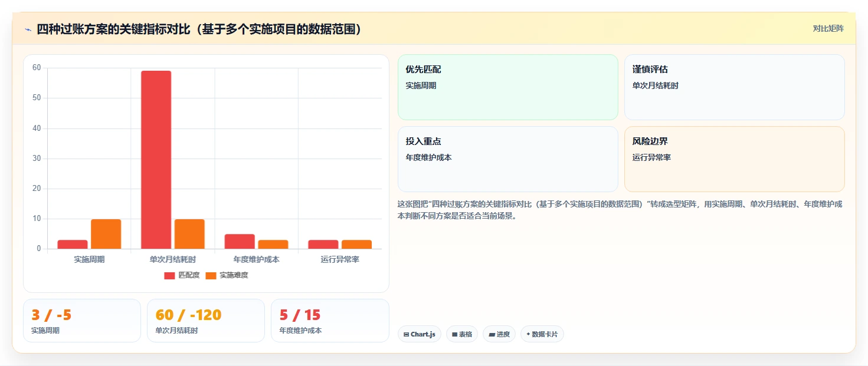This screenshot has height=366, width=868.
Task: Click the 单次月结耗时 x-axis label on the chart
Action: 173,259
